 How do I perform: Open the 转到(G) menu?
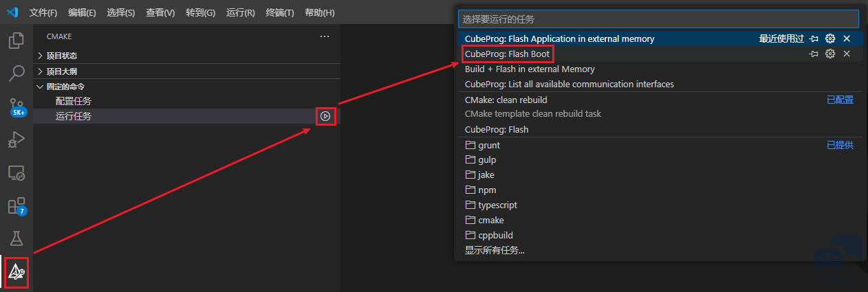coord(200,12)
